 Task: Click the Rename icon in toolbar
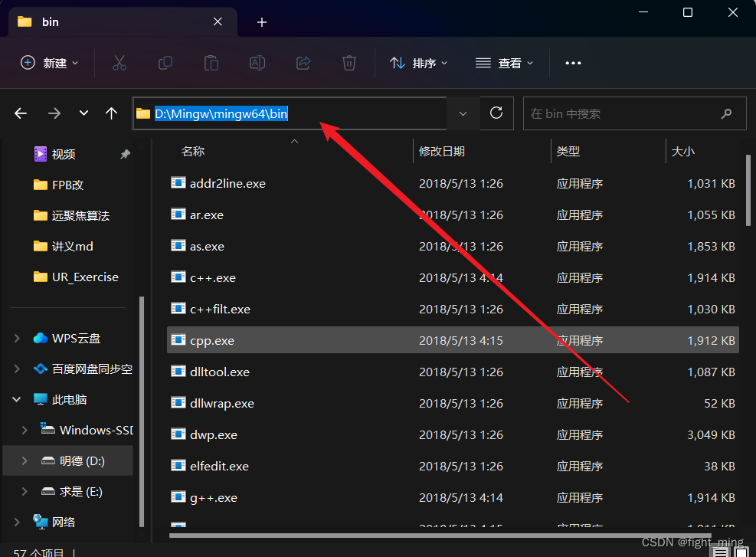tap(257, 63)
